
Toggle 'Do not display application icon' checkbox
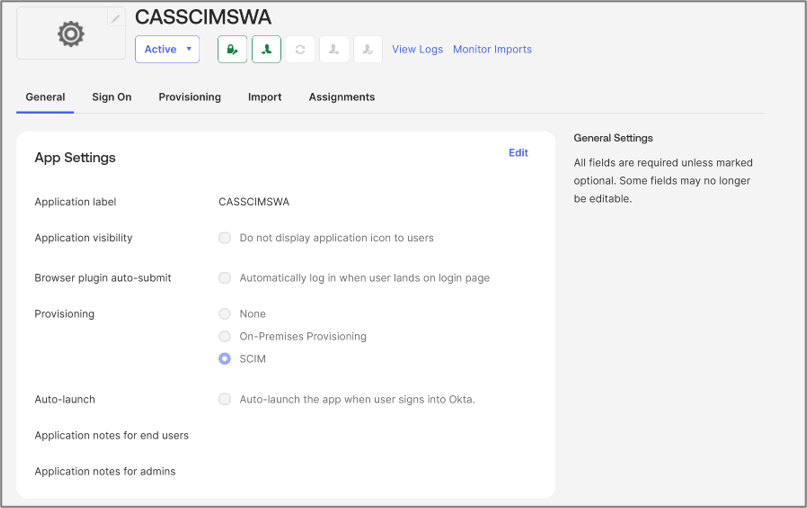coord(224,238)
